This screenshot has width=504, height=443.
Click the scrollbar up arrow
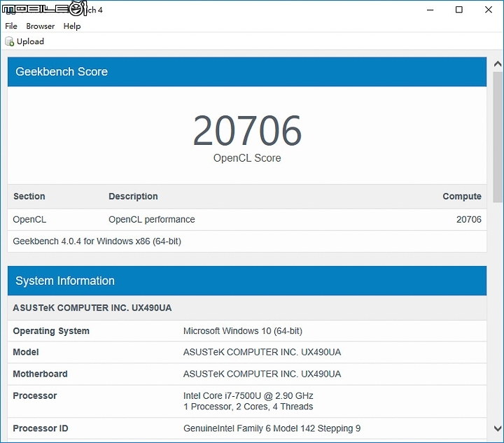point(498,64)
